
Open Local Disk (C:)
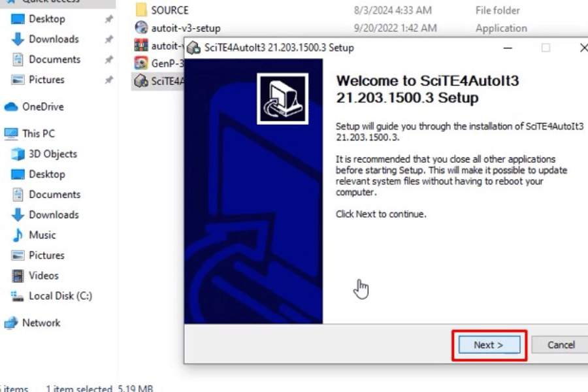tap(60, 295)
